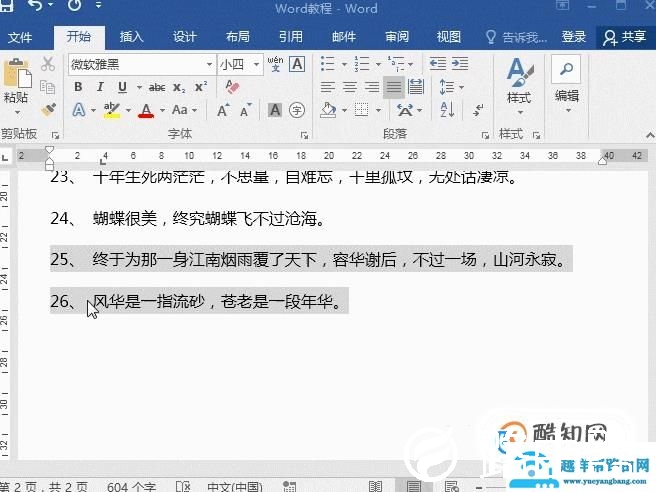Collapse the ribbon chevron
This screenshot has height=492, width=656.
650,135
